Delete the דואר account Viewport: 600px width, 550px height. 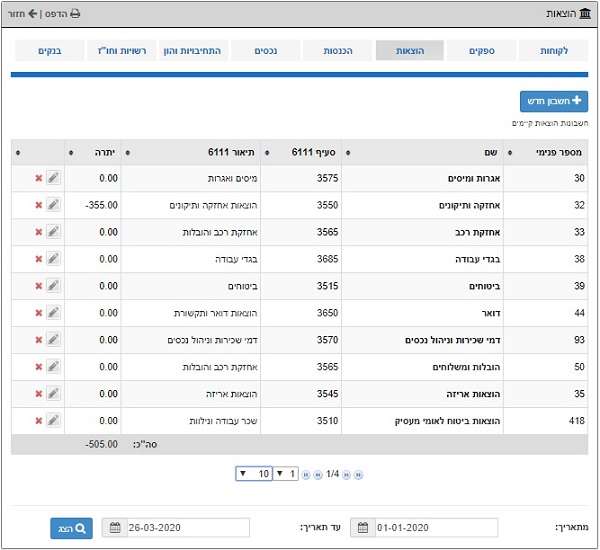(x=39, y=313)
